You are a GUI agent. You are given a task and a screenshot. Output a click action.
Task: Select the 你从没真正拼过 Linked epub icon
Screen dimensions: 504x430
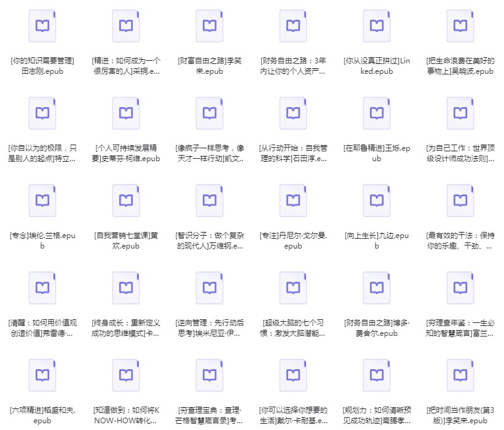coord(377,26)
